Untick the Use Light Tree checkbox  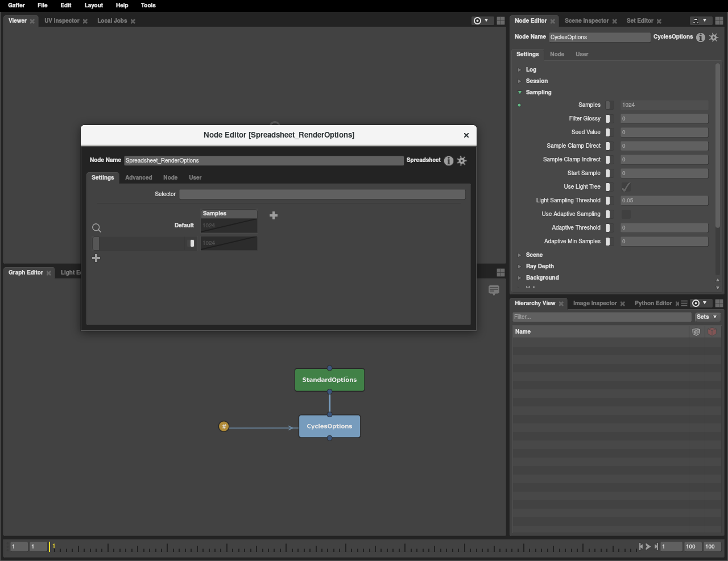tap(626, 187)
